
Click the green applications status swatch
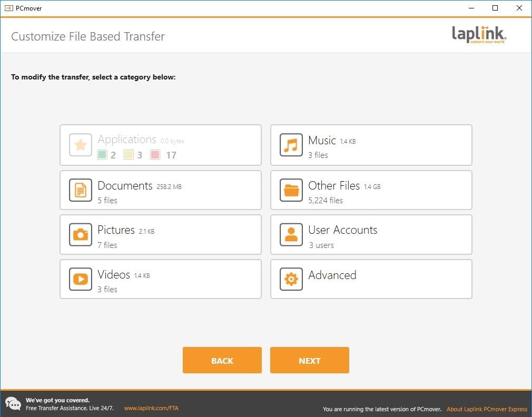(102, 155)
